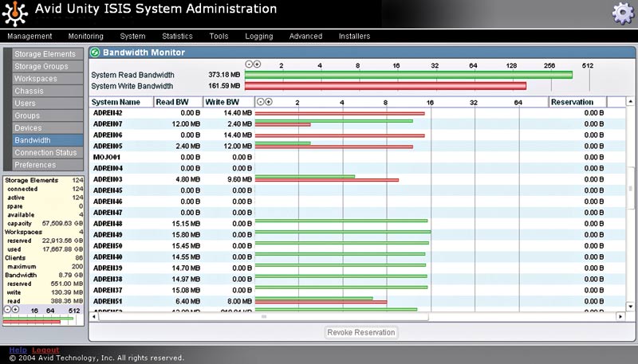
Task: Zoom in the system bandwidth scale
Action: pos(257,65)
